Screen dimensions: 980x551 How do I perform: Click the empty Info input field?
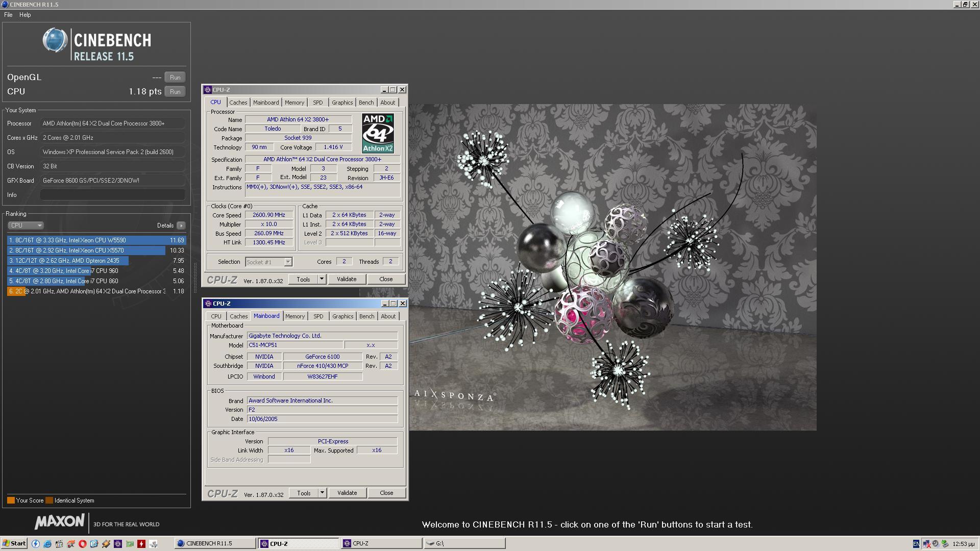[x=113, y=195]
